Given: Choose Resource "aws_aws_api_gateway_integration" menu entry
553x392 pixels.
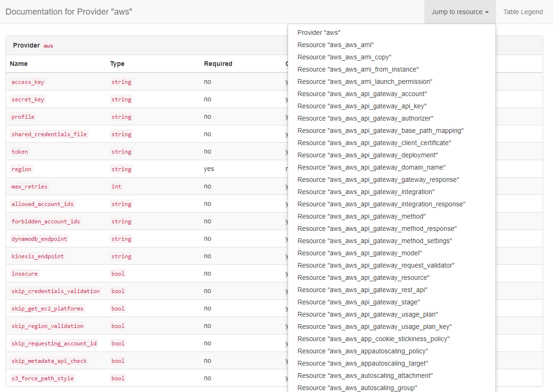Looking at the screenshot, I should point(391,192).
